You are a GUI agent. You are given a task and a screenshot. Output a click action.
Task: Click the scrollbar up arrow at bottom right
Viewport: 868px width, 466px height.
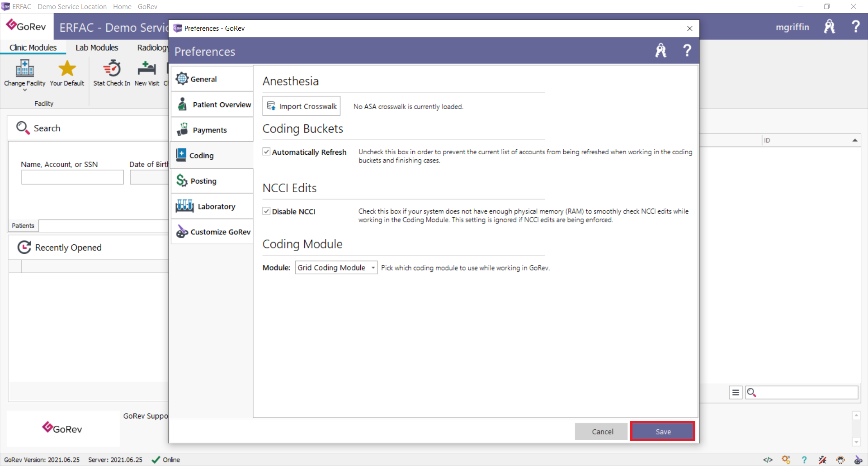[x=856, y=415]
